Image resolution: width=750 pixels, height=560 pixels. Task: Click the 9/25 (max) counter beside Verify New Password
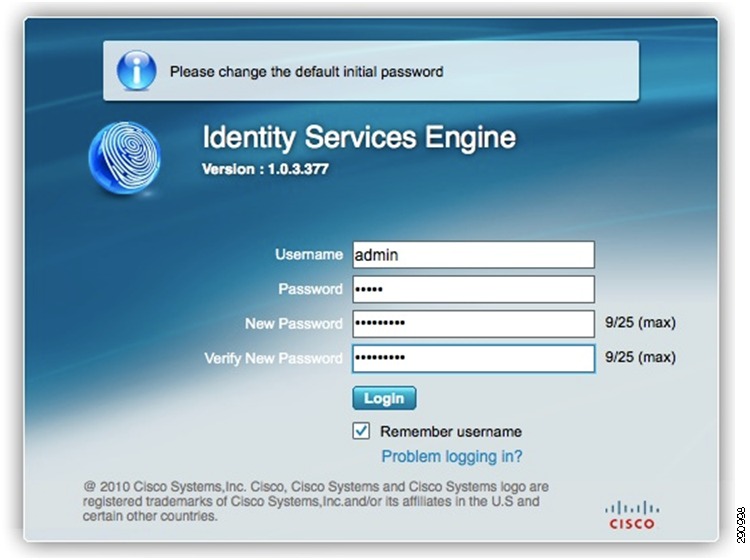point(640,357)
